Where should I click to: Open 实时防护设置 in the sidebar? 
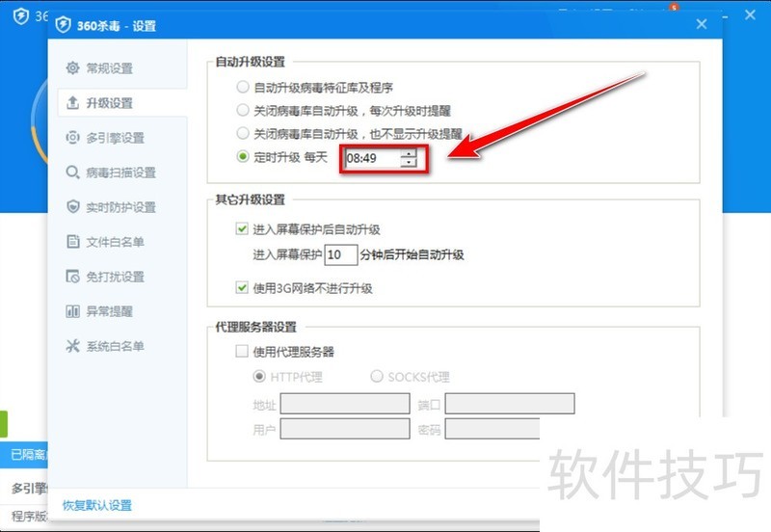109,207
